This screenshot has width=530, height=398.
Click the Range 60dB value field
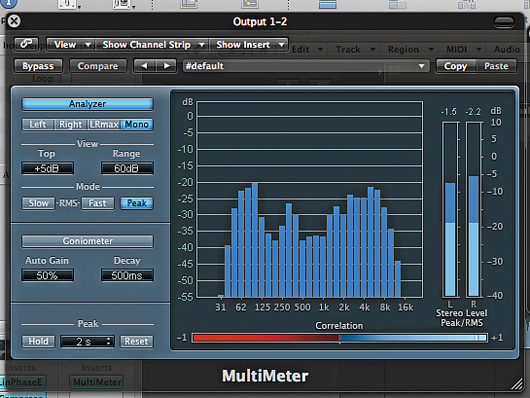point(127,168)
